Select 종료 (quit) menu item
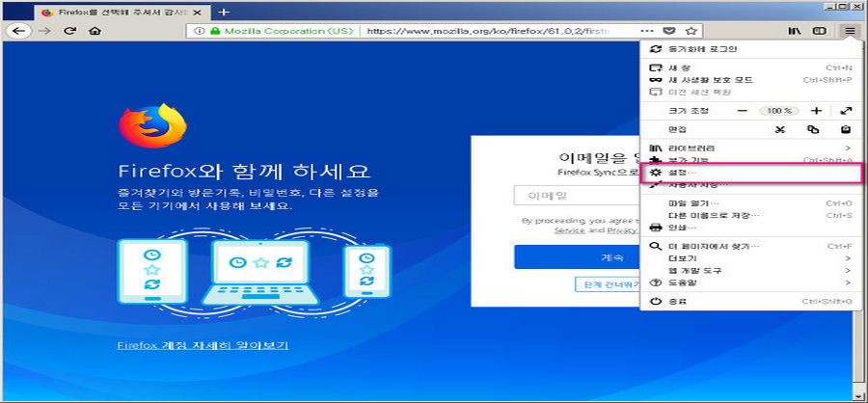The image size is (868, 403). 751,302
